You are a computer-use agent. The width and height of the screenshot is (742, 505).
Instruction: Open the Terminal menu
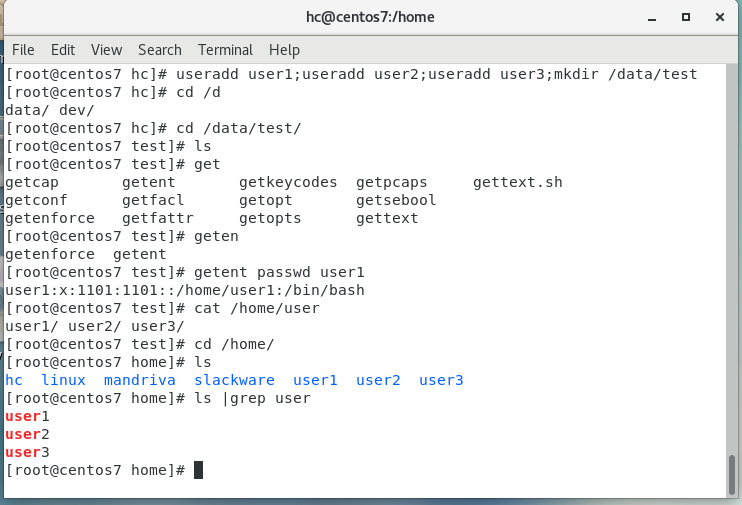(225, 50)
